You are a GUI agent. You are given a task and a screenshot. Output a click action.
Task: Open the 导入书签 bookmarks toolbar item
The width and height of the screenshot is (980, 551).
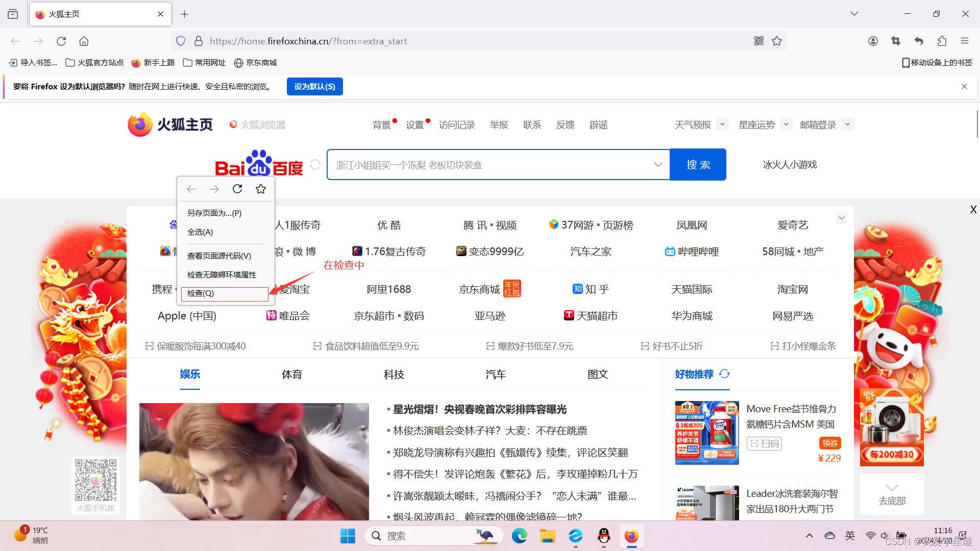tap(33, 63)
